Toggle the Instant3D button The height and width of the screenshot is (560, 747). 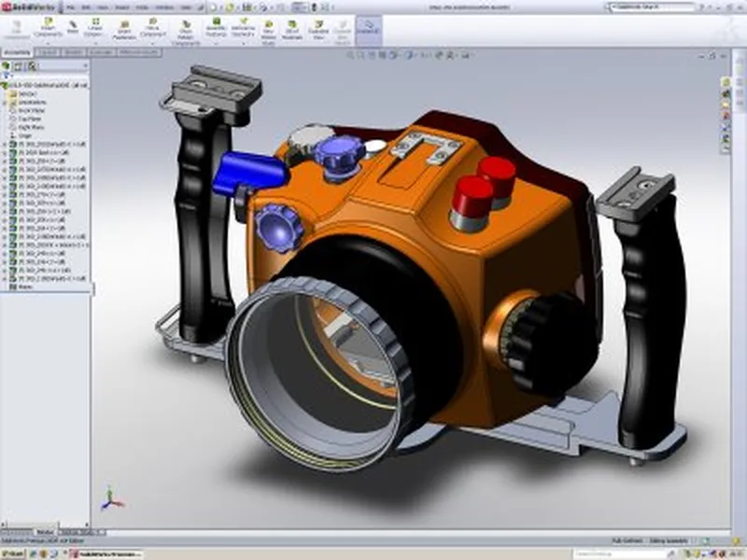point(368,26)
